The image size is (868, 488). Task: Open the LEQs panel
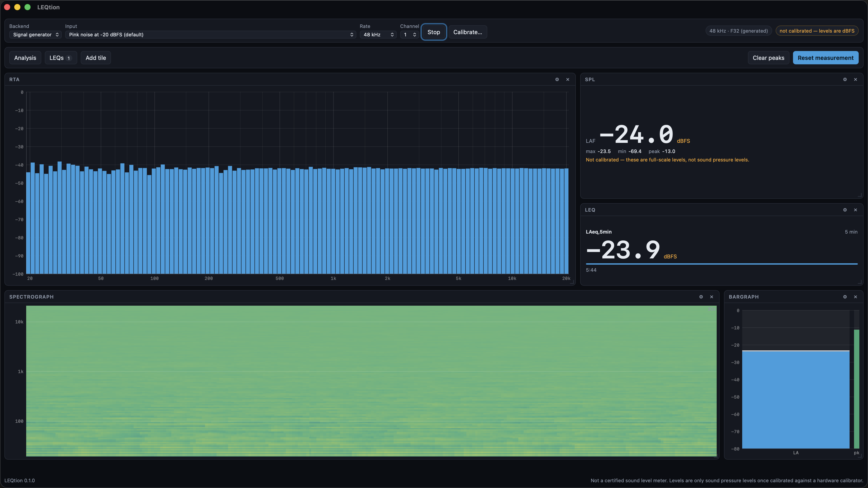(61, 58)
